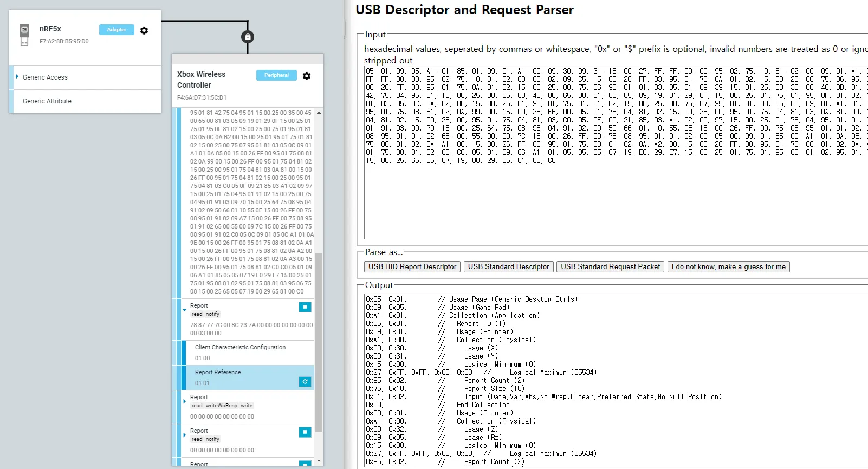868x469 pixels.
Task: Click the report map hex value starting 95 01 81 42
Action: click(251, 202)
